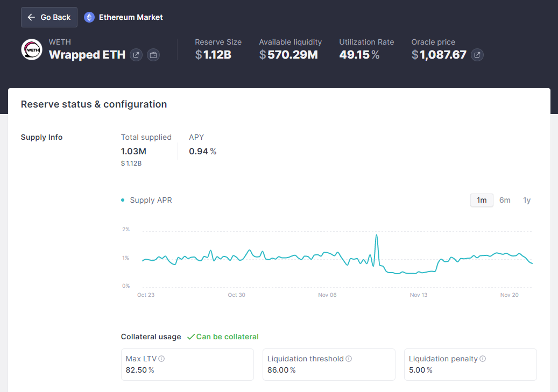Switch chart range to 6m
The height and width of the screenshot is (392, 558).
click(505, 200)
